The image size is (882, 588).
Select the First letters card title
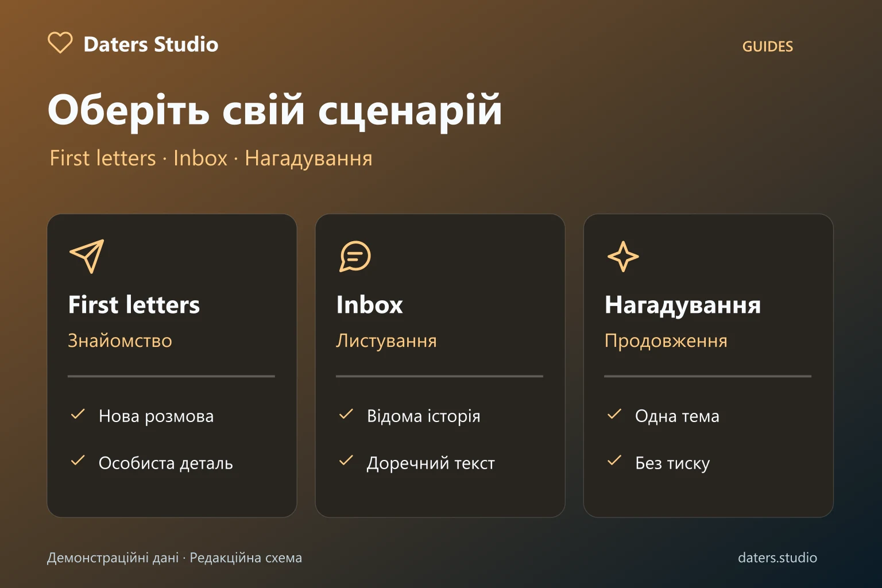tap(134, 305)
